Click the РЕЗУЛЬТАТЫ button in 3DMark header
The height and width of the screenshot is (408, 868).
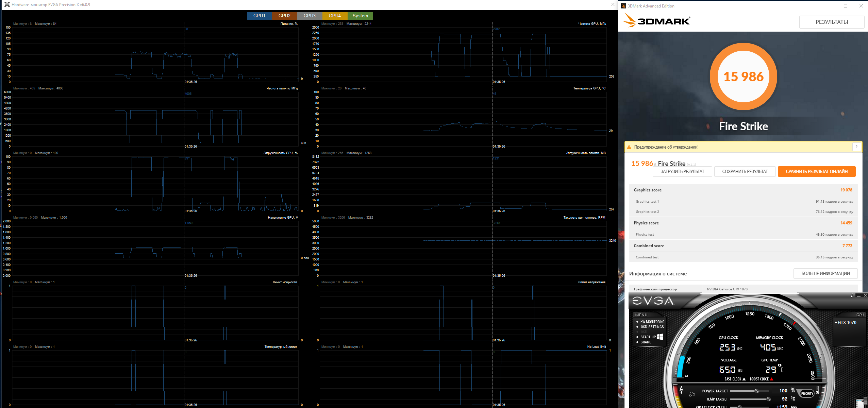pyautogui.click(x=832, y=22)
